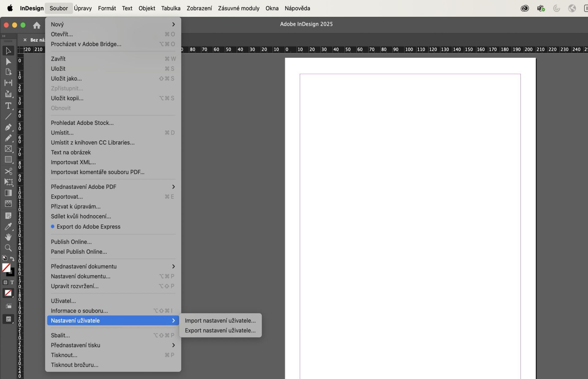This screenshot has height=379, width=588.
Task: Choose the Gradient Swatch tool
Action: point(8,193)
